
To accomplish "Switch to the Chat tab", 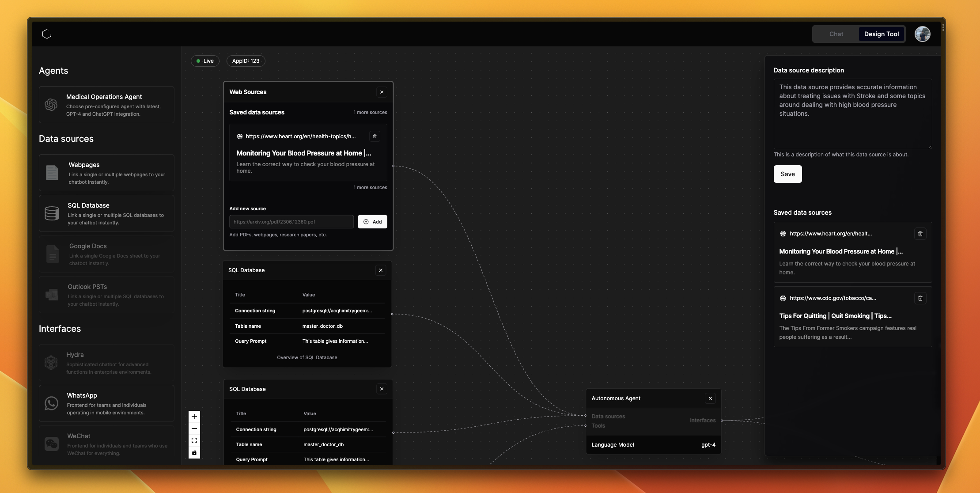I will pyautogui.click(x=836, y=34).
